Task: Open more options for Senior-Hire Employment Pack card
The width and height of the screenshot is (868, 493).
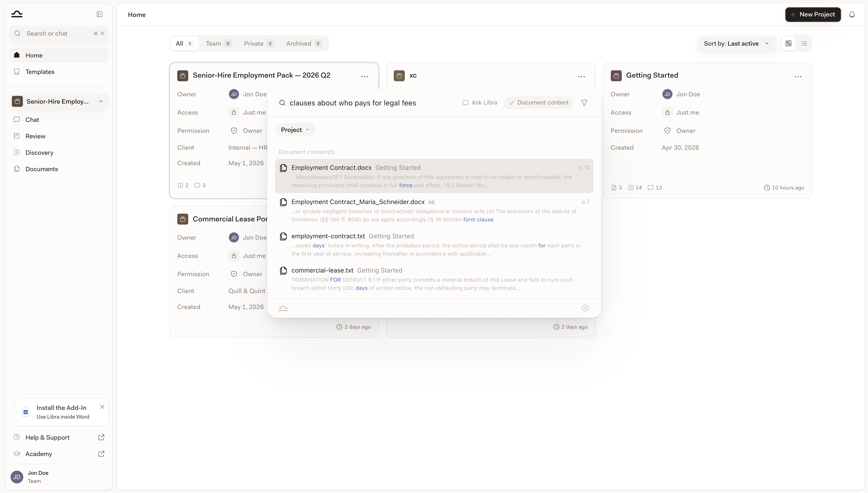Action: pyautogui.click(x=365, y=76)
